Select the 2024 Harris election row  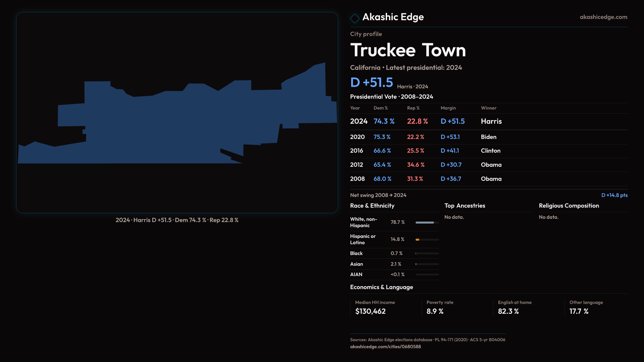(x=488, y=121)
